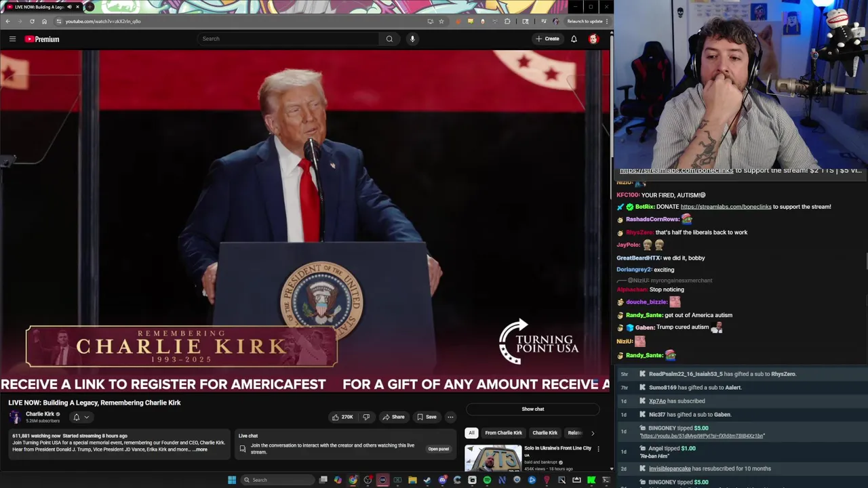Click the Create button
This screenshot has height=488, width=868.
coord(547,39)
